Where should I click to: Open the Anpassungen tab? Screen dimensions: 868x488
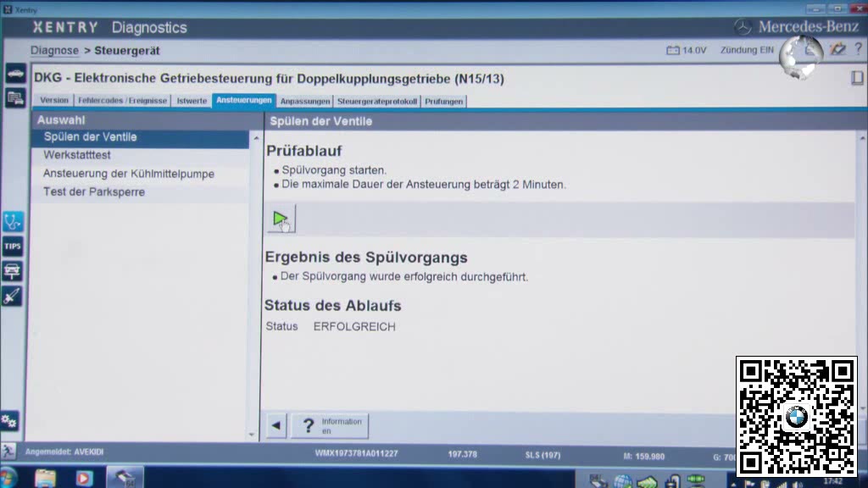point(305,102)
